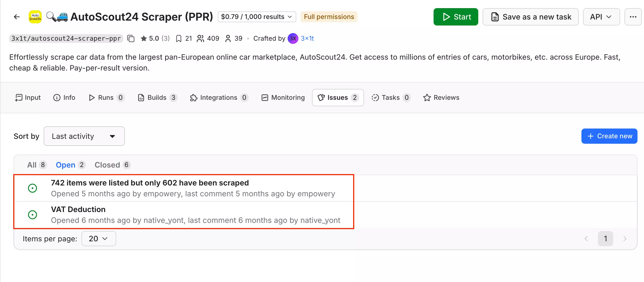Open the pricing dropdown $0.79 / 1,000 results

(x=257, y=17)
